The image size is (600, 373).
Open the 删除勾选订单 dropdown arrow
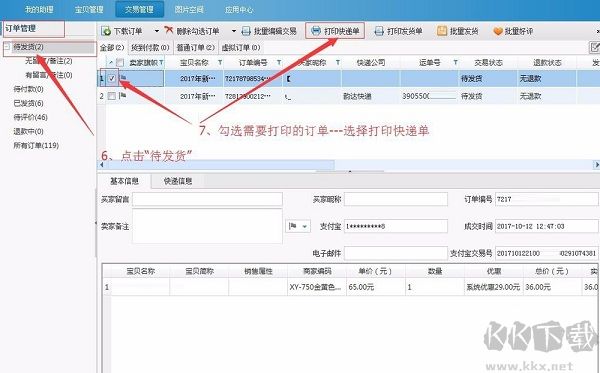click(x=234, y=31)
